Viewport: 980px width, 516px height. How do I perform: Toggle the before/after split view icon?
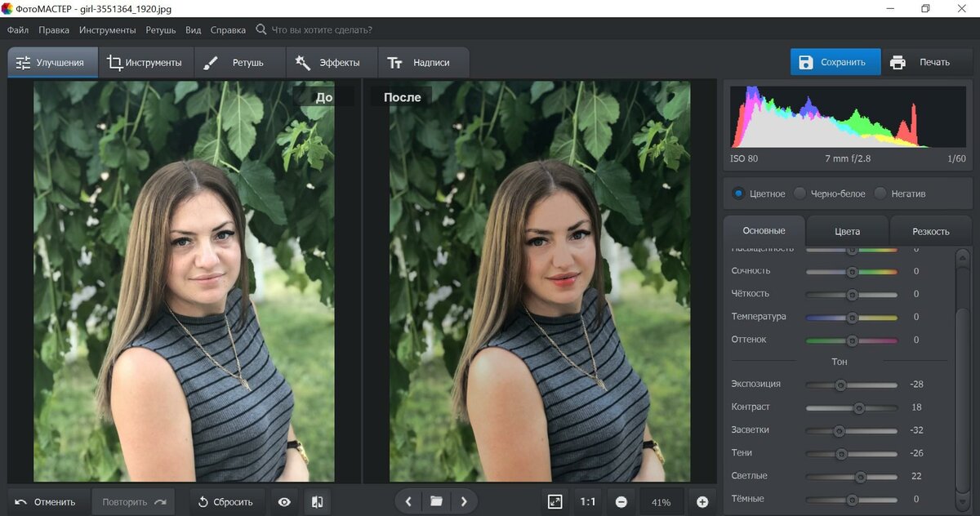pyautogui.click(x=317, y=502)
